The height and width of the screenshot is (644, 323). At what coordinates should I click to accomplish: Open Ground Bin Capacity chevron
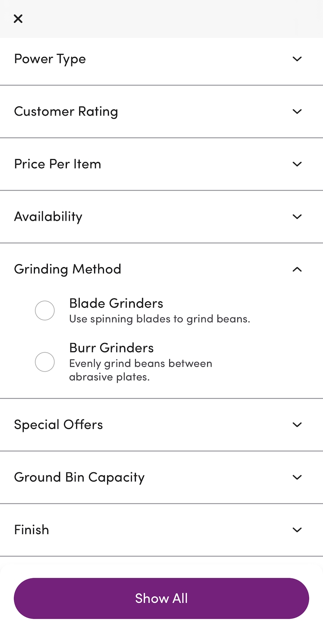(297, 477)
